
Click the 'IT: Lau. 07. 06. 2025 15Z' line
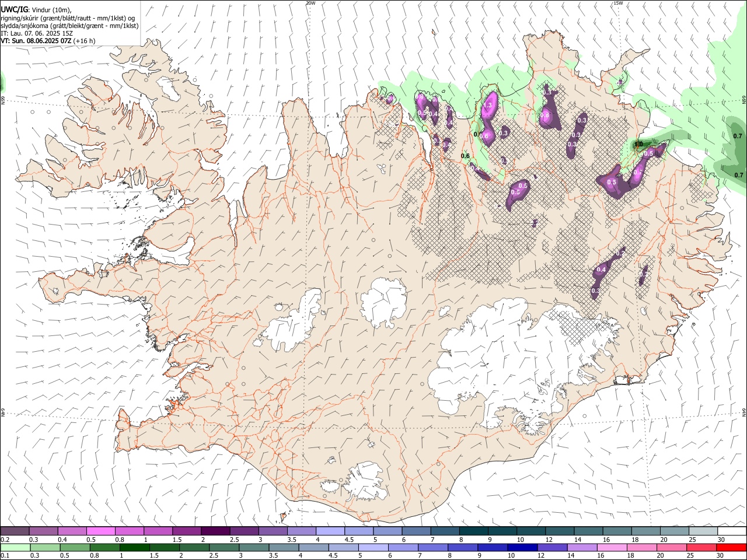[36, 33]
